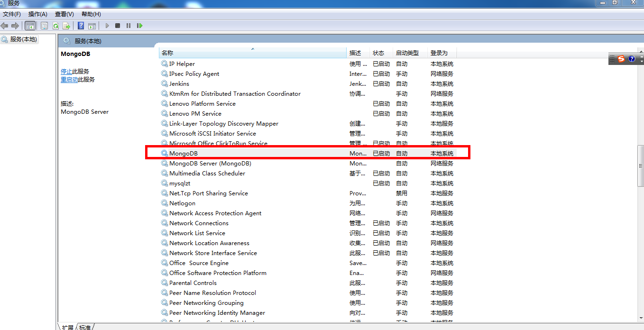Select KtmRm for Distributed Transaction Coordinator service
Viewport: 644px width, 330px height.
point(307,93)
